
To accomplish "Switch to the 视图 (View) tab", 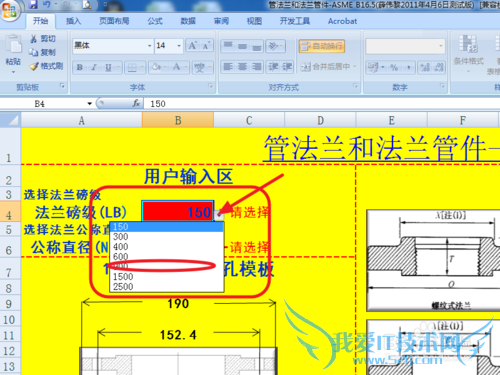I will coord(254,21).
